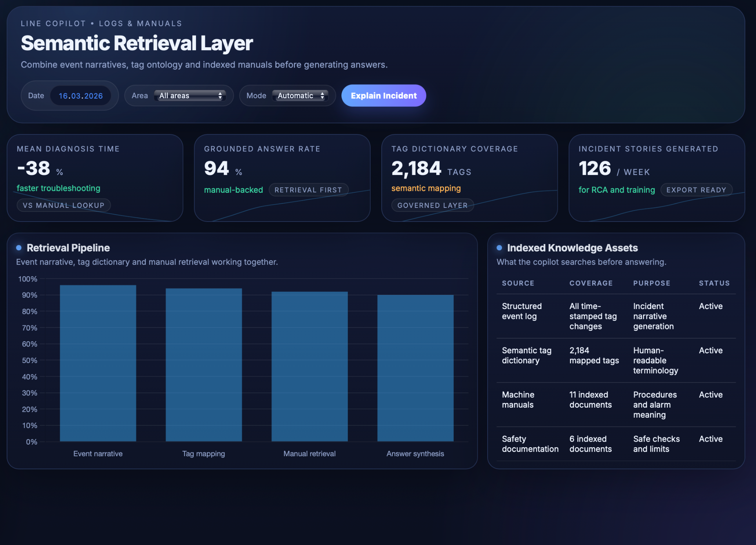Click the Explain Incident button
756x545 pixels.
click(384, 96)
